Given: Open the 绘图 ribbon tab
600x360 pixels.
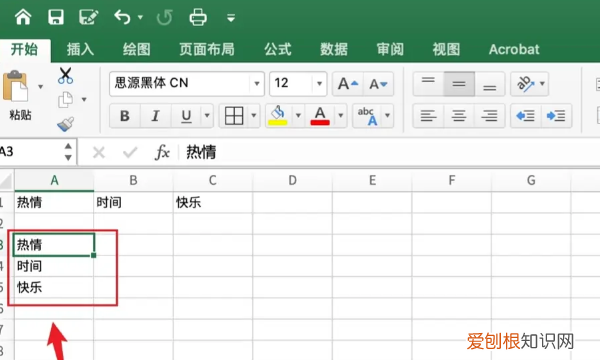Looking at the screenshot, I should coord(137,50).
